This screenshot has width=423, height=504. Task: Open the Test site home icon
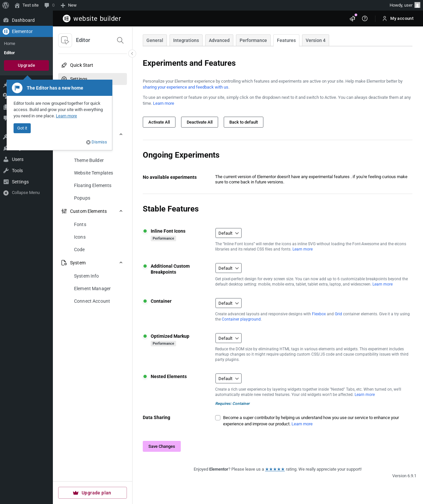(x=17, y=5)
